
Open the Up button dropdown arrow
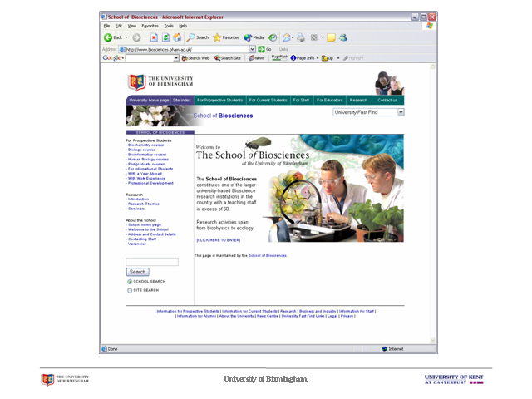tap(338, 58)
